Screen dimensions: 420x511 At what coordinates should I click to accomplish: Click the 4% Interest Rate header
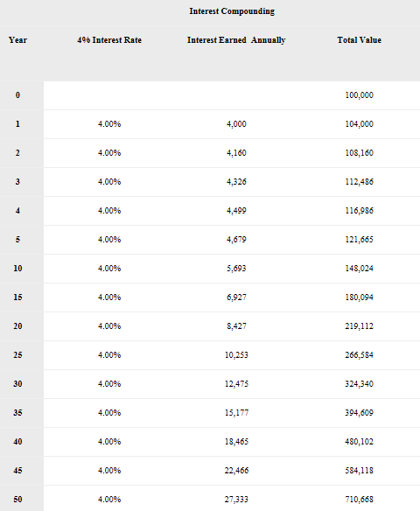109,40
